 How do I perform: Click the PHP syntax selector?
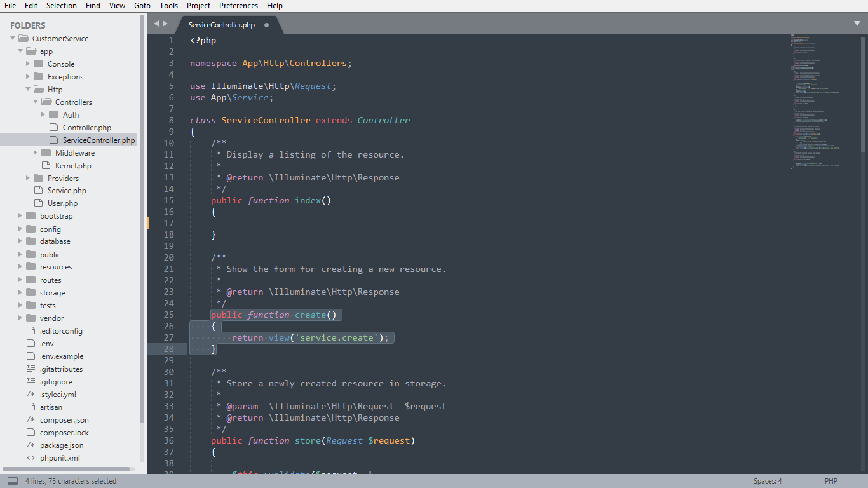click(831, 481)
